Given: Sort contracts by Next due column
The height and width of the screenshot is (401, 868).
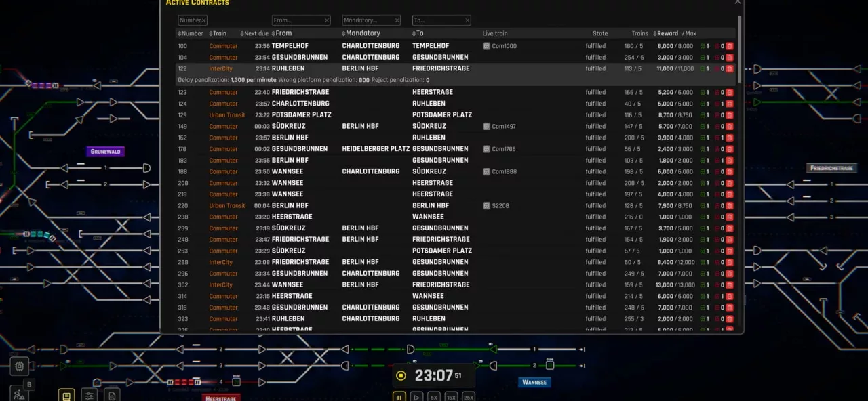Looking at the screenshot, I should pyautogui.click(x=254, y=33).
